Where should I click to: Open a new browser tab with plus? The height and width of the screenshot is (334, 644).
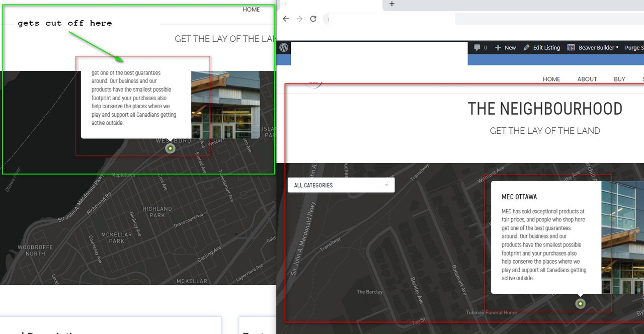[392, 4]
